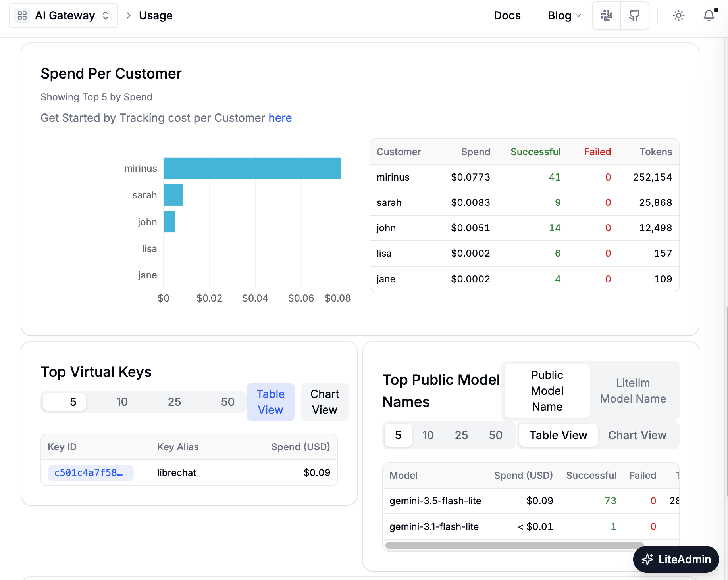Show top 5 public model names
This screenshot has height=580, width=728.
click(398, 435)
